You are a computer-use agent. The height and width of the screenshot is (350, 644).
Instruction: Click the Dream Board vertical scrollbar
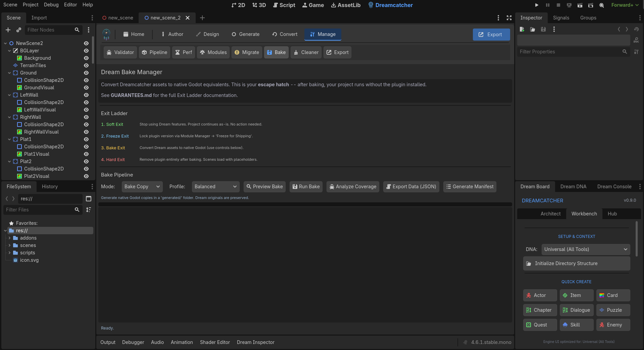point(637,239)
